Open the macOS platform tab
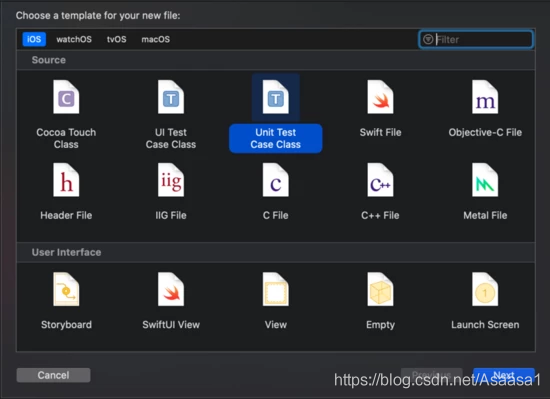This screenshot has width=550, height=399. pyautogui.click(x=156, y=39)
